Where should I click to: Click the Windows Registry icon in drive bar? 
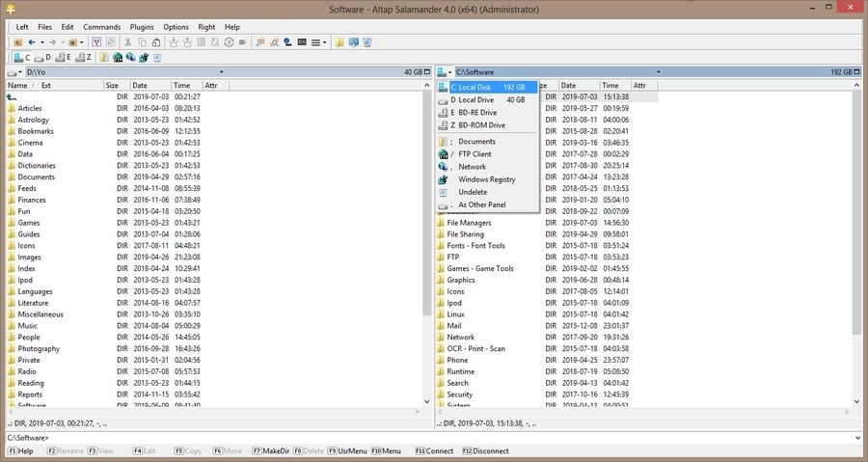coord(144,58)
